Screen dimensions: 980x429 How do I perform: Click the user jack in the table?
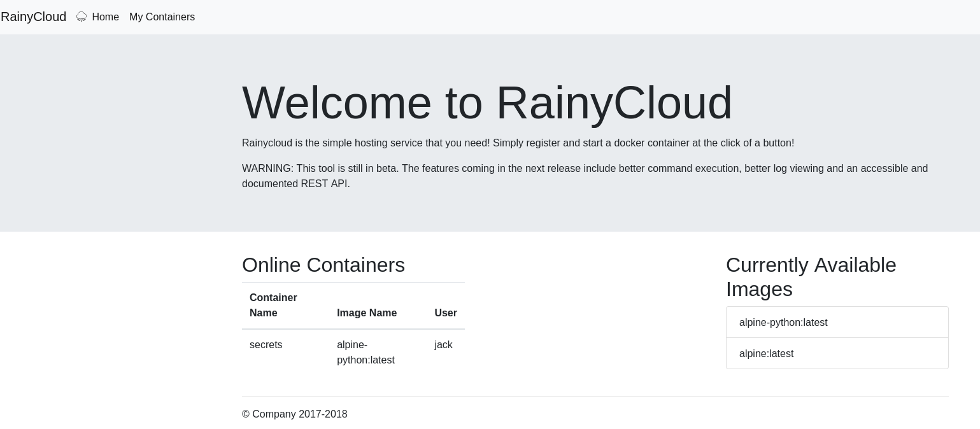[x=443, y=345]
